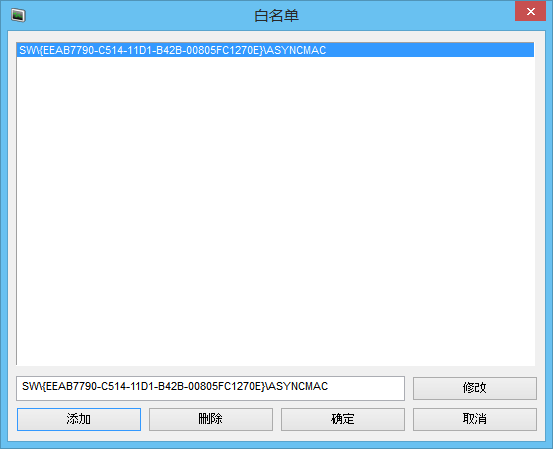
Task: Close the 白名单 dialog window
Action: [x=530, y=11]
